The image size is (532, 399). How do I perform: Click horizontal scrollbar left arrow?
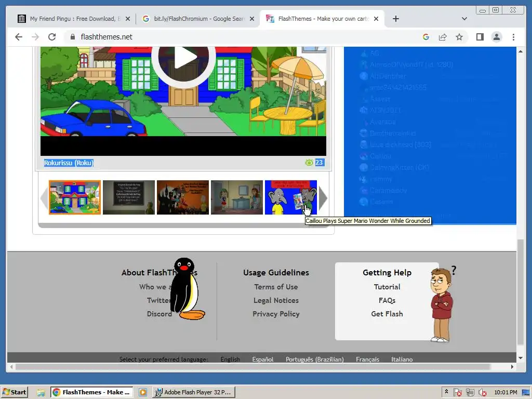point(11,366)
